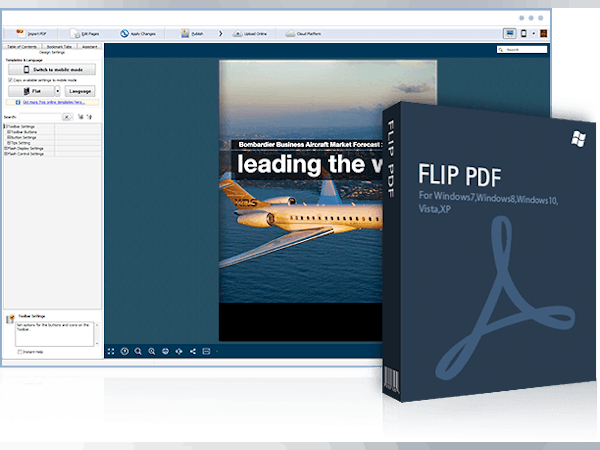Click the Apply Changes icon
Image resolution: width=600 pixels, height=450 pixels.
point(124,34)
